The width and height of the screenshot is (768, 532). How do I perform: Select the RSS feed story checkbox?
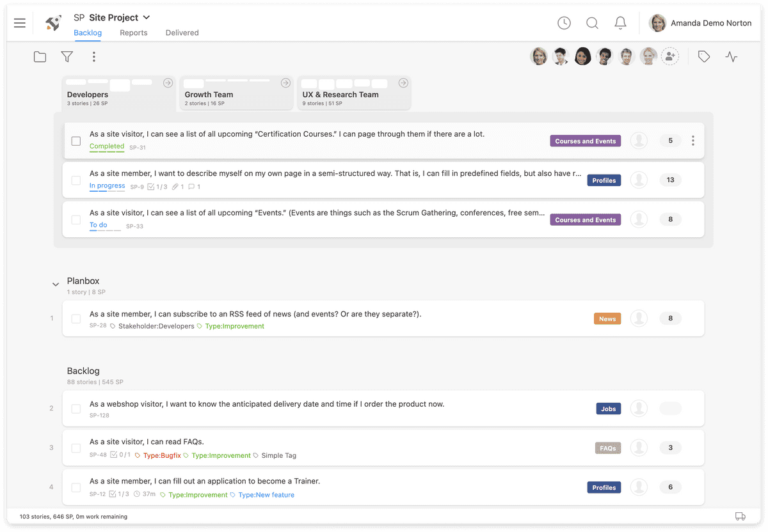click(76, 318)
